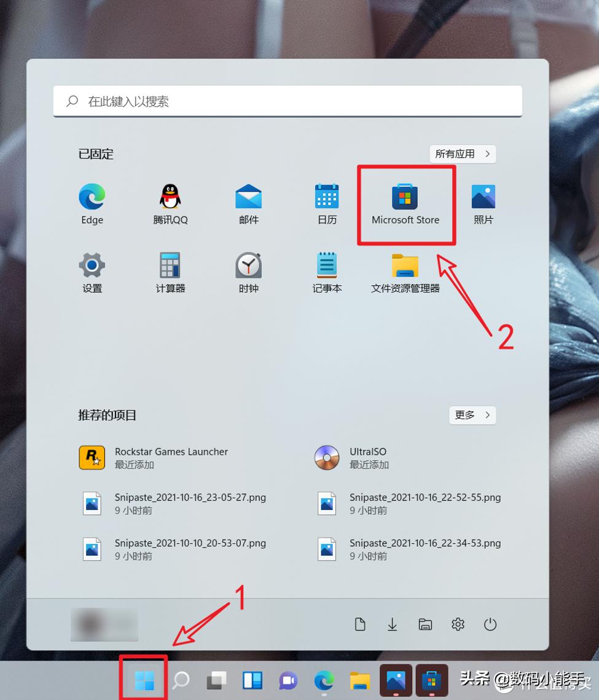Click the Power button icon

490,624
